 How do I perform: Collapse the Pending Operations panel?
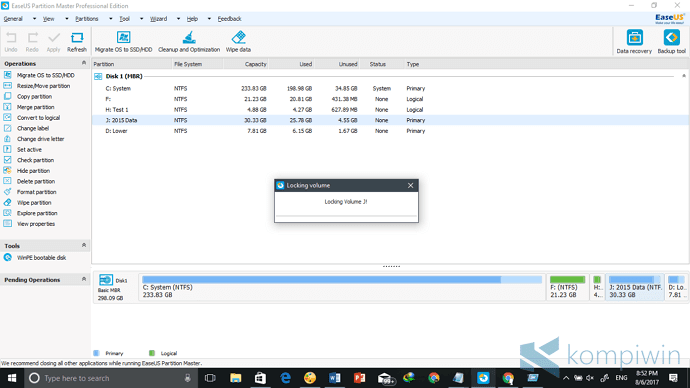pyautogui.click(x=84, y=279)
